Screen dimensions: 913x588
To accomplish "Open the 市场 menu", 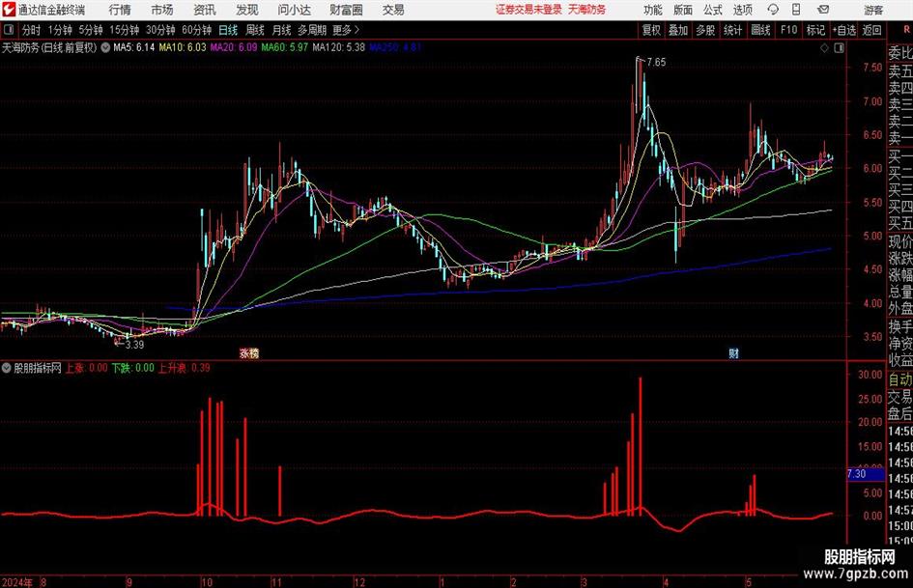I will pyautogui.click(x=162, y=10).
